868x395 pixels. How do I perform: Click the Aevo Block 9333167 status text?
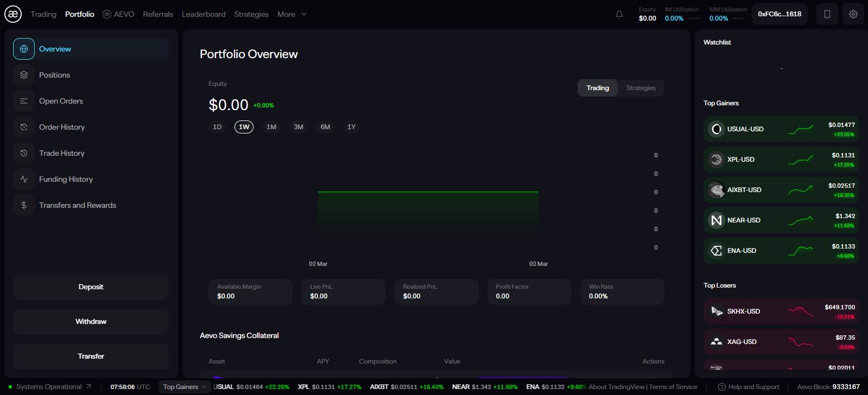click(828, 387)
